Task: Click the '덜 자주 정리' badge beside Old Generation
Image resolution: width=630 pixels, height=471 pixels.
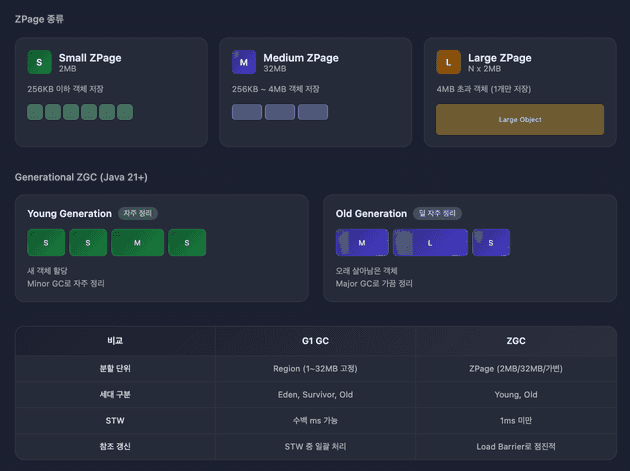Action: pos(436,213)
